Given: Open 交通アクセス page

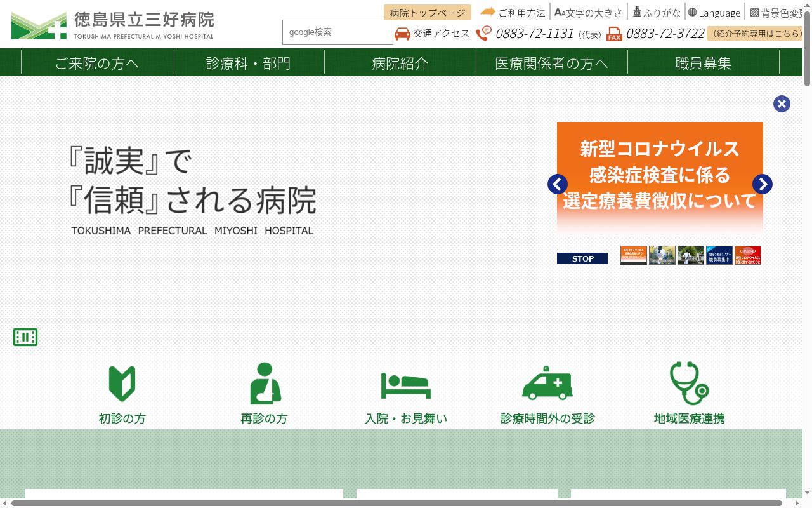Looking at the screenshot, I should pyautogui.click(x=442, y=34).
